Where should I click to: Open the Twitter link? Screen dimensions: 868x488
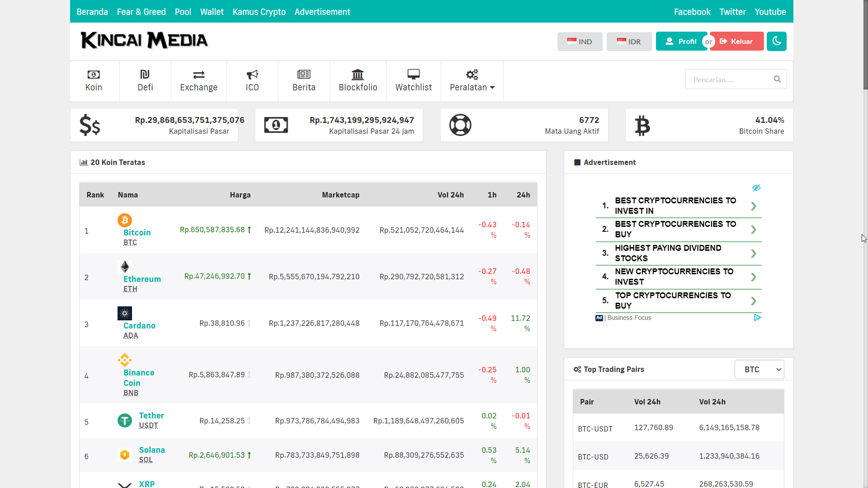click(x=732, y=12)
